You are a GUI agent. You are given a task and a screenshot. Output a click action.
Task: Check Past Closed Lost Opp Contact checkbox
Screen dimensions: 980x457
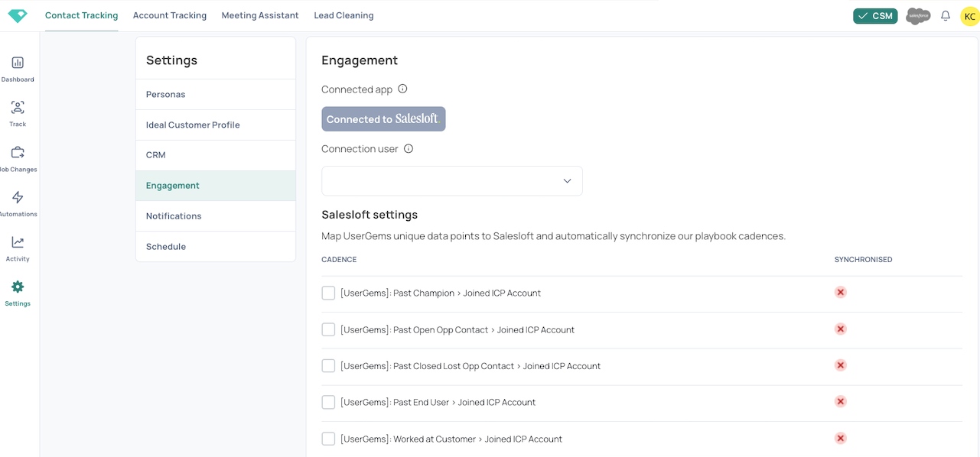click(x=328, y=366)
